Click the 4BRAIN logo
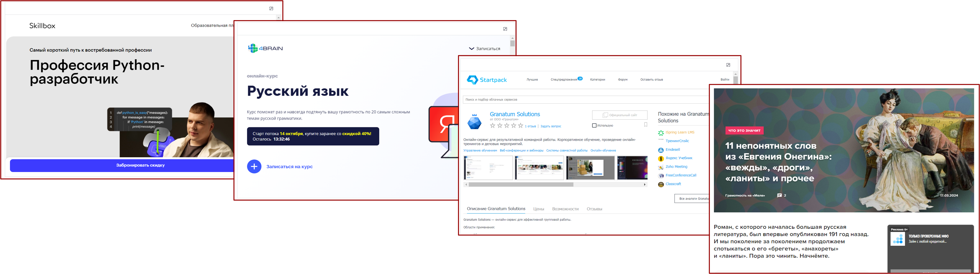This screenshot has height=274, width=980. point(265,48)
